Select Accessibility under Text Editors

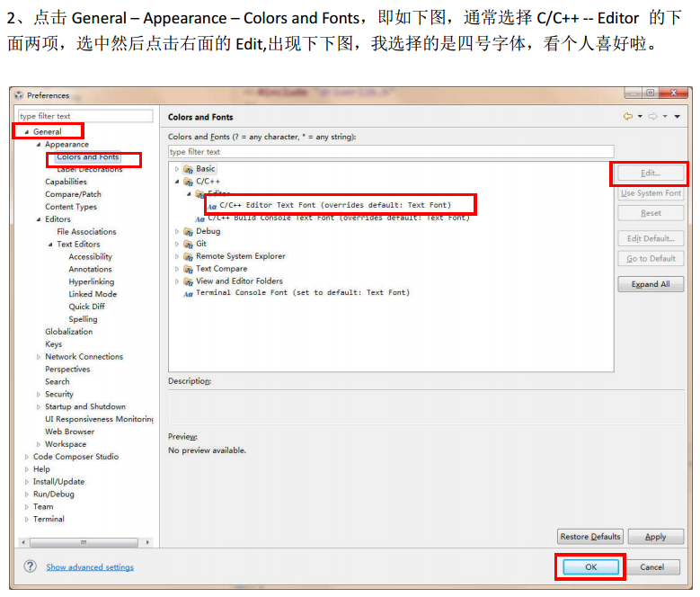(90, 257)
